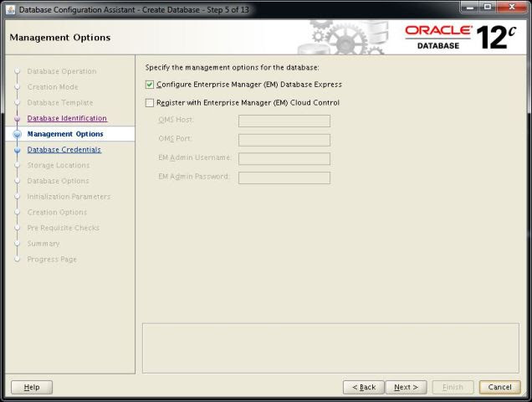Click the Oracle Database 12c logo

460,37
